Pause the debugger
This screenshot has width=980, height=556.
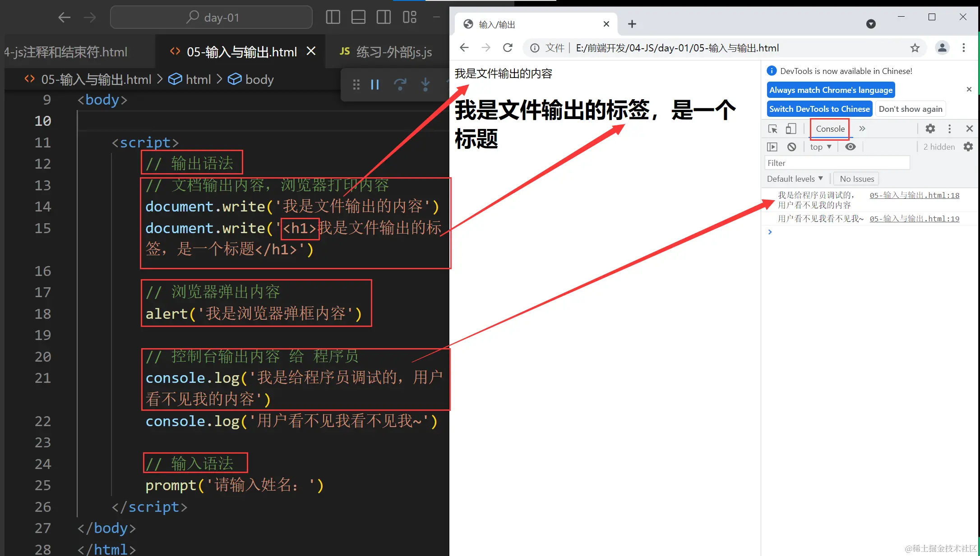[x=375, y=84]
